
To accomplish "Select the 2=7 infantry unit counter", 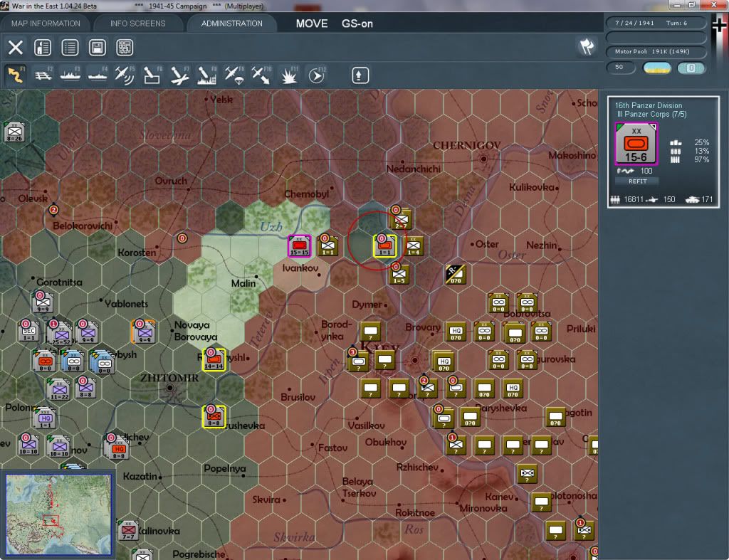I will (x=401, y=219).
